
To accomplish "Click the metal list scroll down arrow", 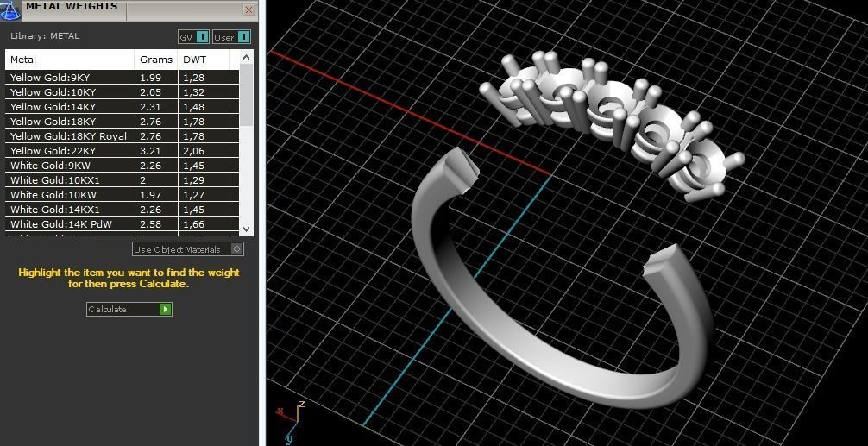I will [x=247, y=229].
